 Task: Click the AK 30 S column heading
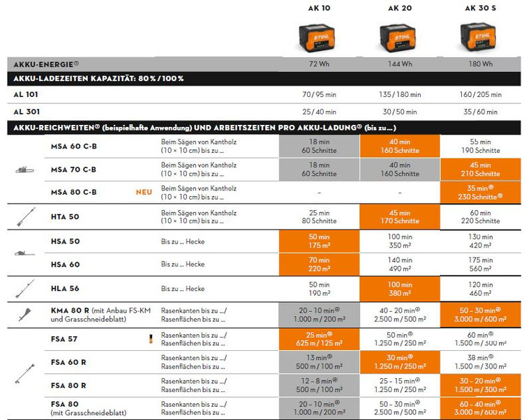pyautogui.click(x=481, y=8)
